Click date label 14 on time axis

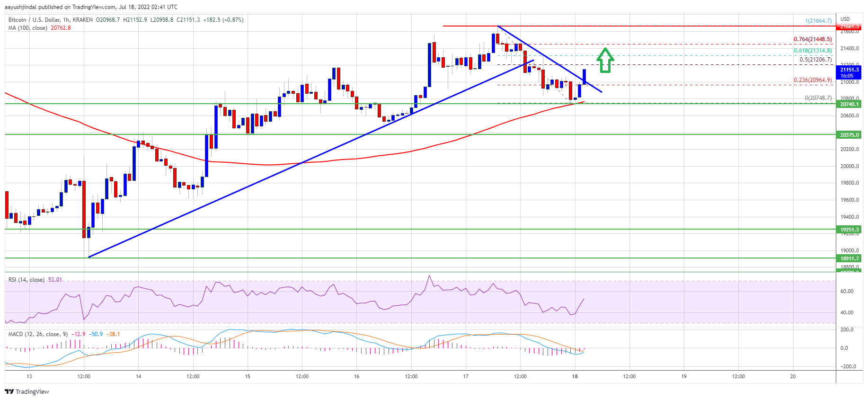(138, 376)
